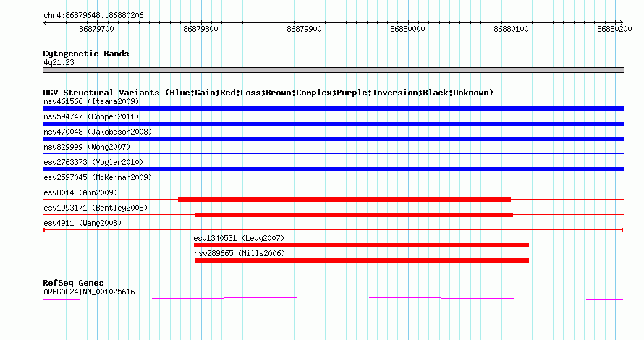Select variant label nsv594747 (Cooper2011)
This screenshot has width=644, height=340.
pos(91,116)
